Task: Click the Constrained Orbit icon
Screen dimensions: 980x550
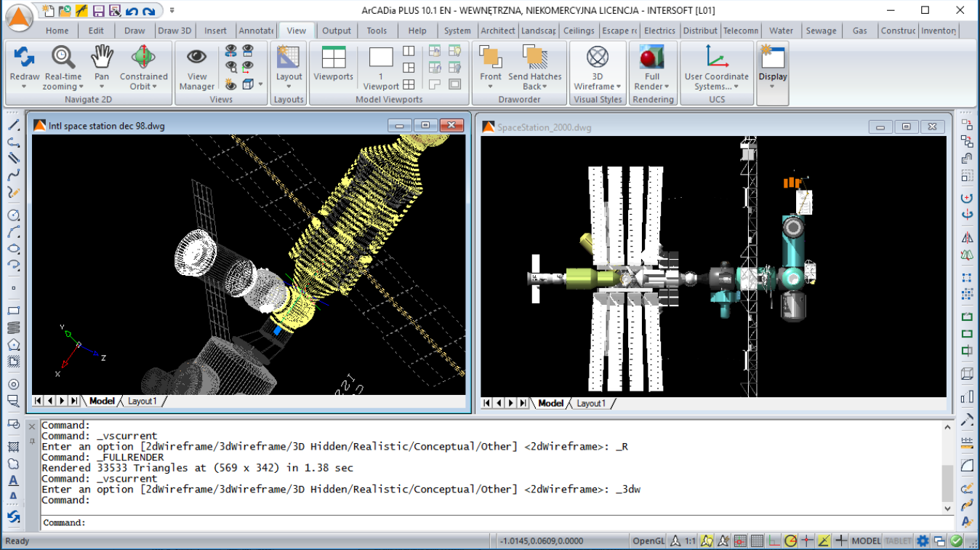Action: coord(143,57)
